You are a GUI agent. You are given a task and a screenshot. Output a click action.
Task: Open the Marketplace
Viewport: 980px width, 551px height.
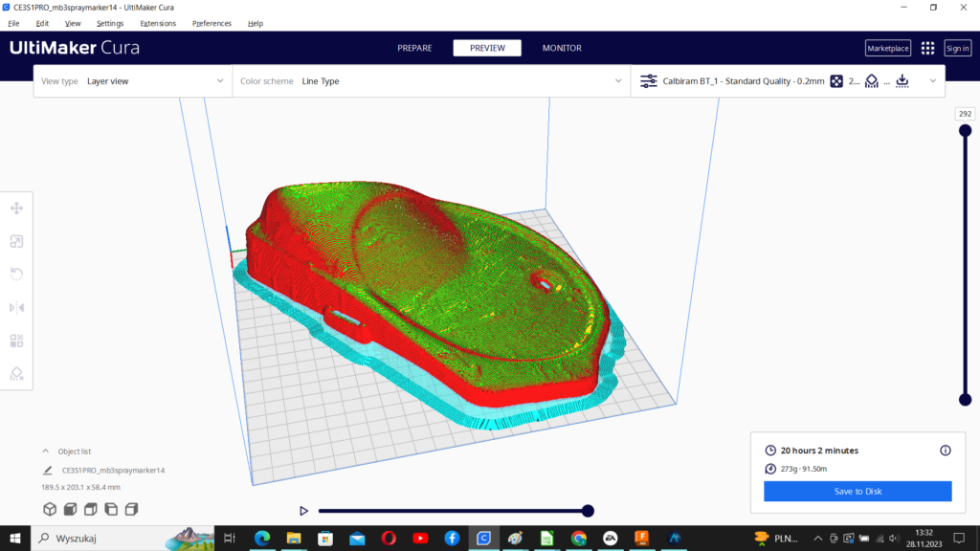[x=887, y=48]
